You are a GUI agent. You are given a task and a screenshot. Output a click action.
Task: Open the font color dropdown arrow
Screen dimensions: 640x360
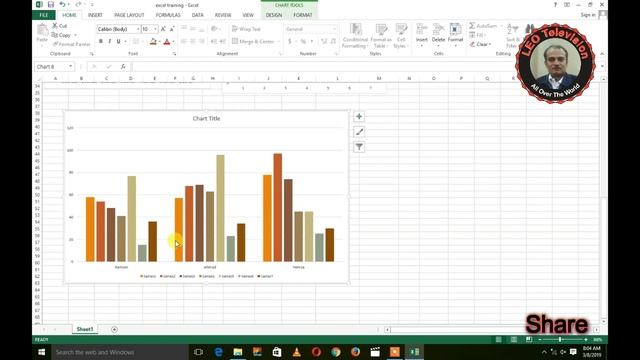coord(173,41)
